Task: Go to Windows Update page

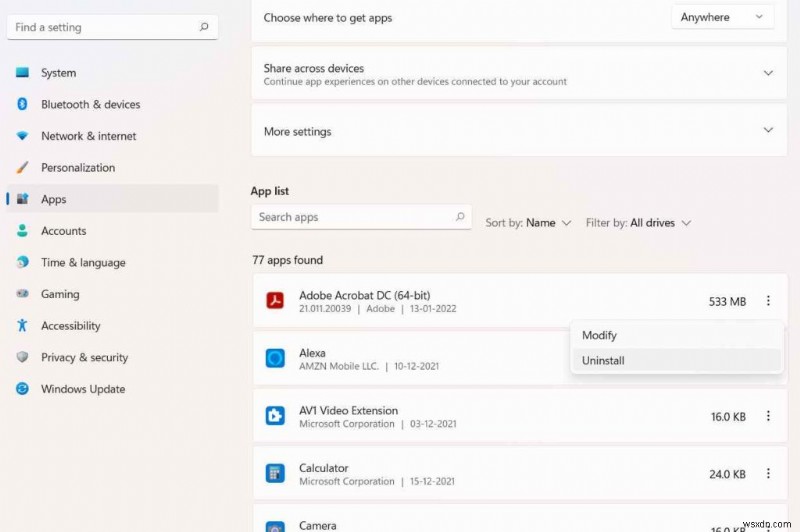Action: pos(113,389)
